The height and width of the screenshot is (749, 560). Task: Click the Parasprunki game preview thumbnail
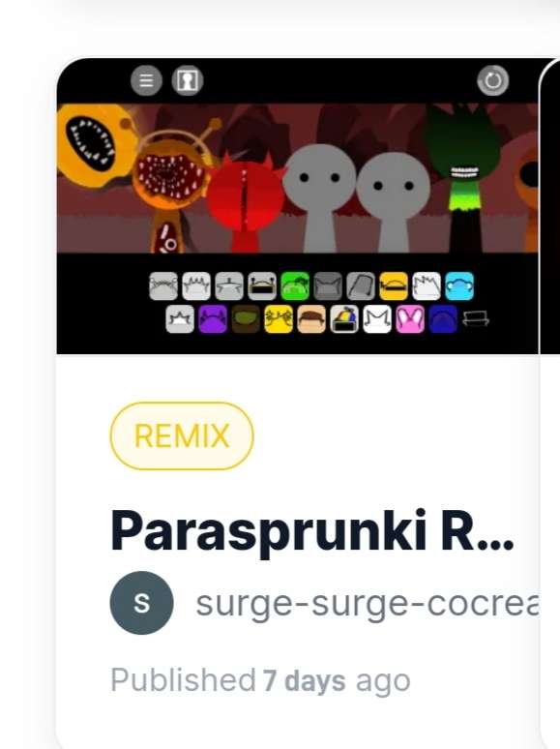click(x=298, y=206)
